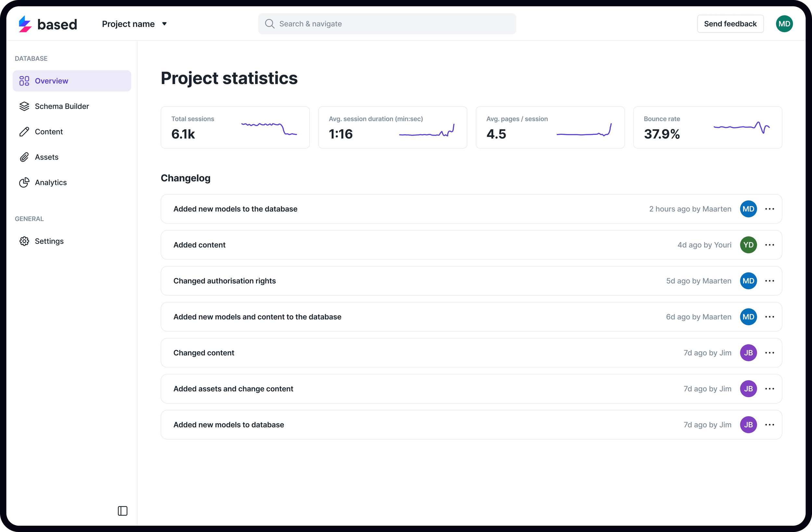812x532 pixels.
Task: Select the Analytics menu item
Action: [x=51, y=183]
